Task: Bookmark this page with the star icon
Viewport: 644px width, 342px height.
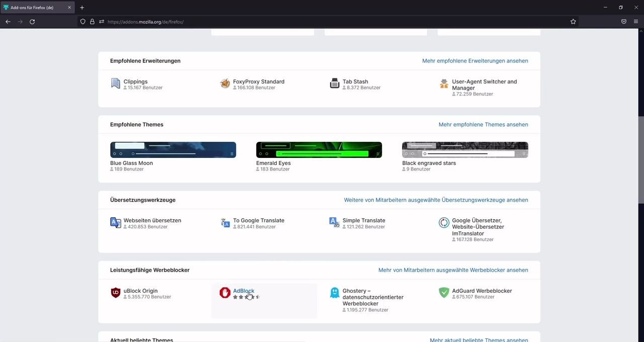Action: (573, 22)
